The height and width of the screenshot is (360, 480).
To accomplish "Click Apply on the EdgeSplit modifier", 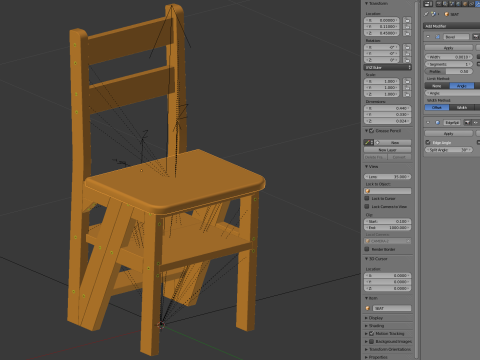I will [449, 134].
